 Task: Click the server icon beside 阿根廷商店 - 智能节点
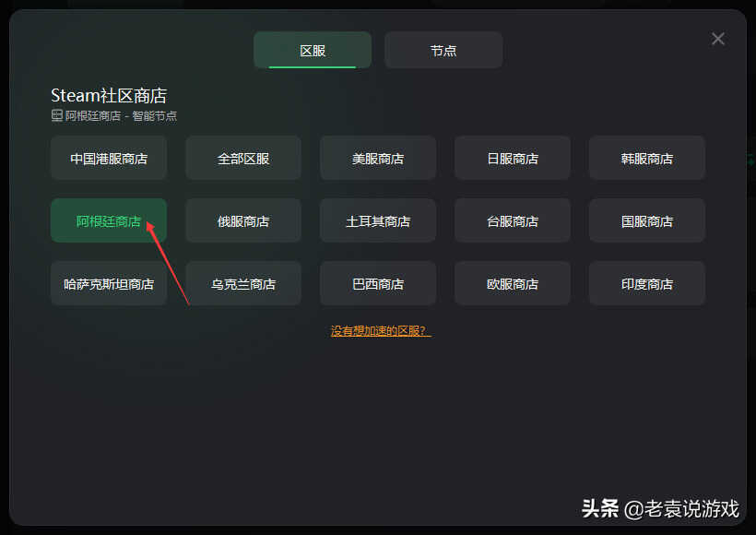click(57, 116)
